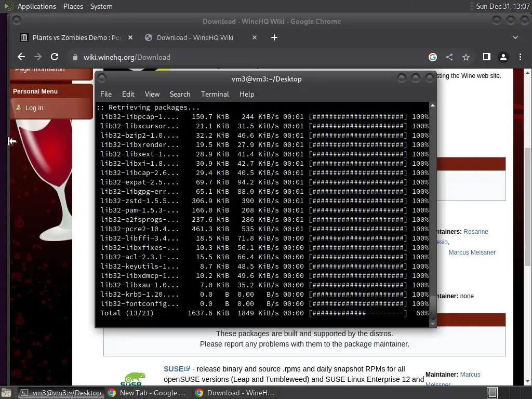This screenshot has width=532, height=399.
Task: Open the Applications menu
Action: point(37,6)
